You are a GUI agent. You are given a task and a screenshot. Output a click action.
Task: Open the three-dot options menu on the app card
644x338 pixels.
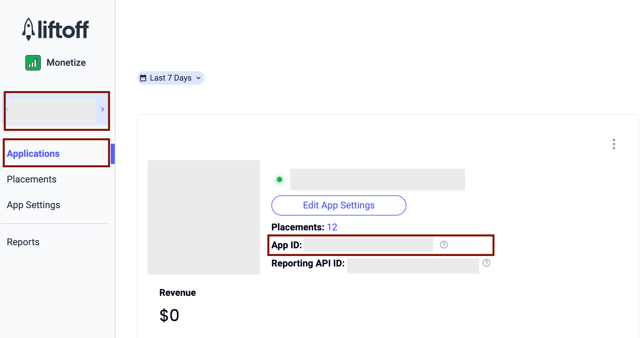[614, 144]
